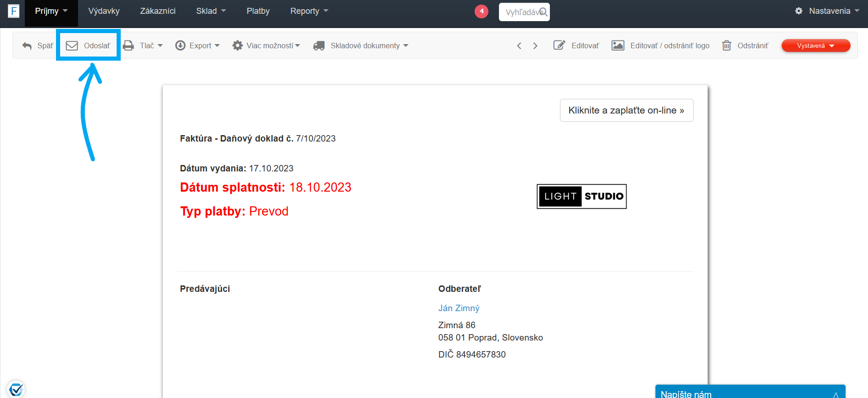Screen dimensions: 868x398
Task: Click the Predávajúci heading
Action: pyautogui.click(x=205, y=289)
